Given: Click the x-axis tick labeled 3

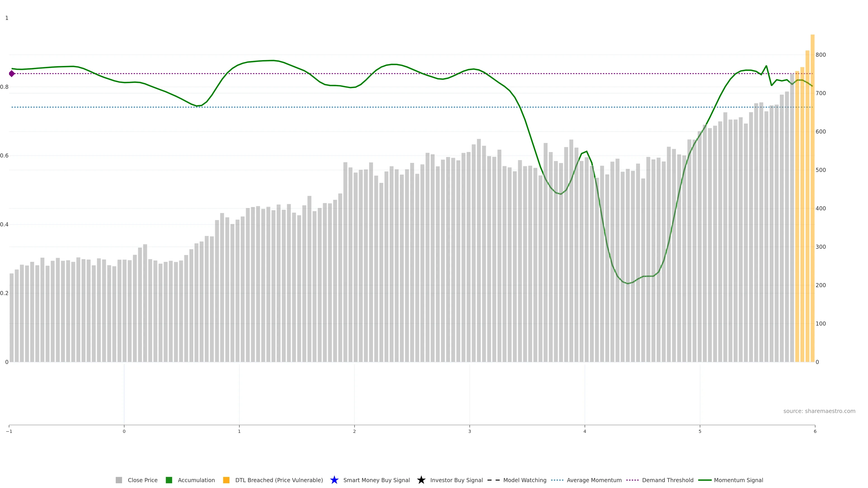Looking at the screenshot, I should click(x=469, y=432).
